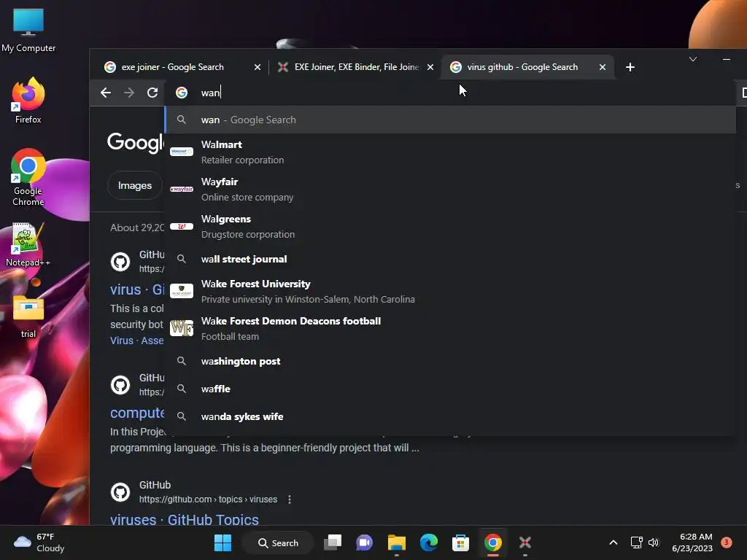Choose the Walgreens suggestion
The image size is (747, 560).
(450, 226)
